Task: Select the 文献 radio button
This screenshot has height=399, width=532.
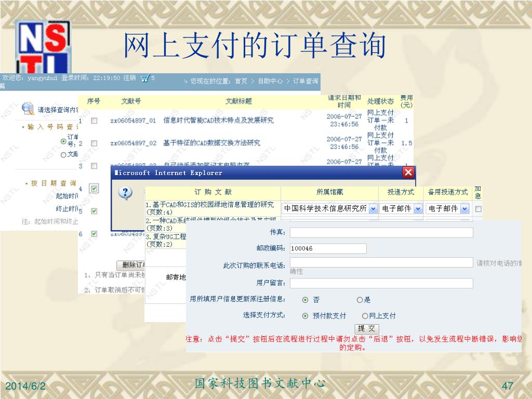Action: [63, 155]
